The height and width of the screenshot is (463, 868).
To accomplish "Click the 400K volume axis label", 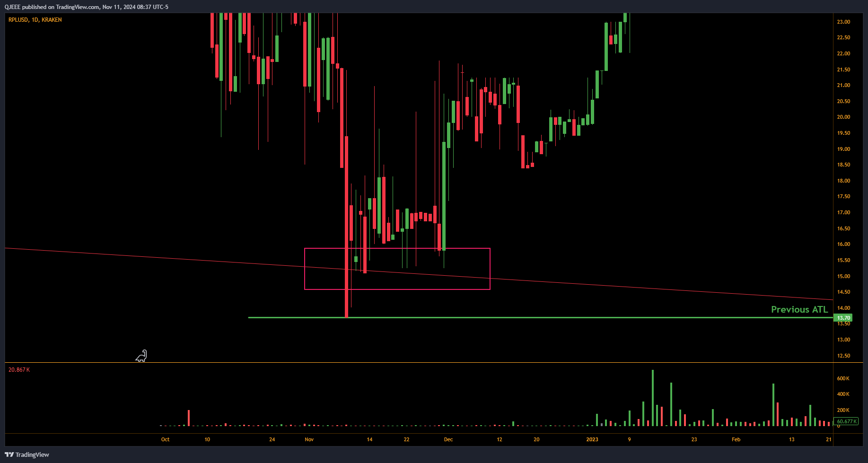I will pyautogui.click(x=843, y=394).
